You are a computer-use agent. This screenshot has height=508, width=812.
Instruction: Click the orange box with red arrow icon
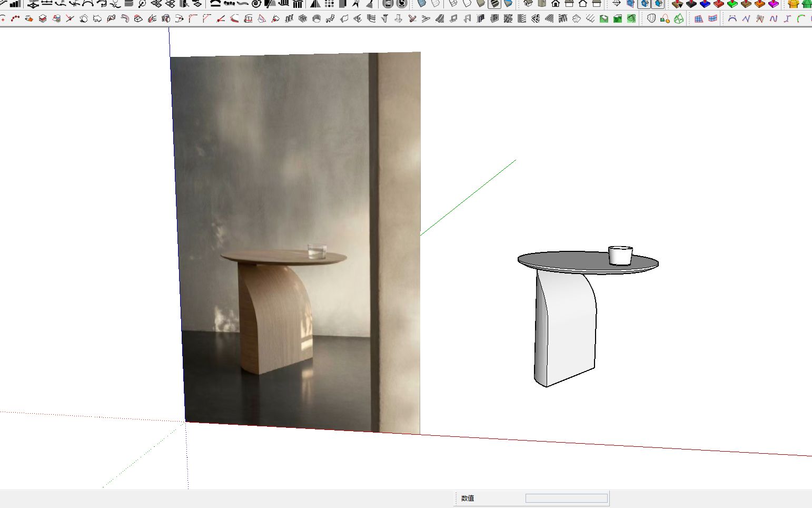[x=760, y=4]
